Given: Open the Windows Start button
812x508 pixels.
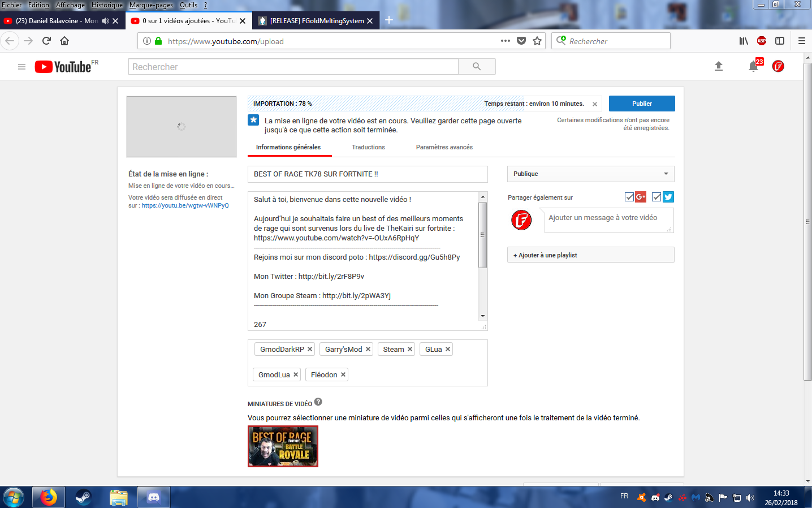Looking at the screenshot, I should [14, 498].
